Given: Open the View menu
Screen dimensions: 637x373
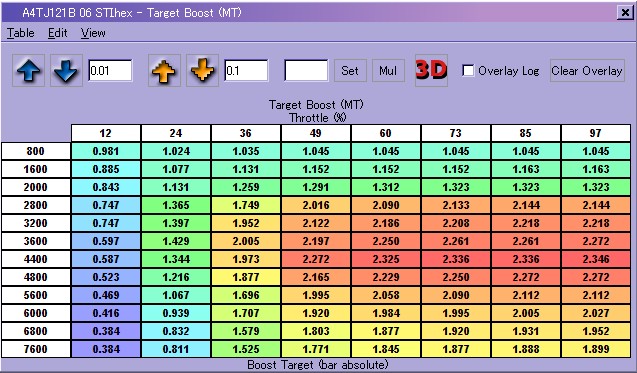Looking at the screenshot, I should click(93, 33).
